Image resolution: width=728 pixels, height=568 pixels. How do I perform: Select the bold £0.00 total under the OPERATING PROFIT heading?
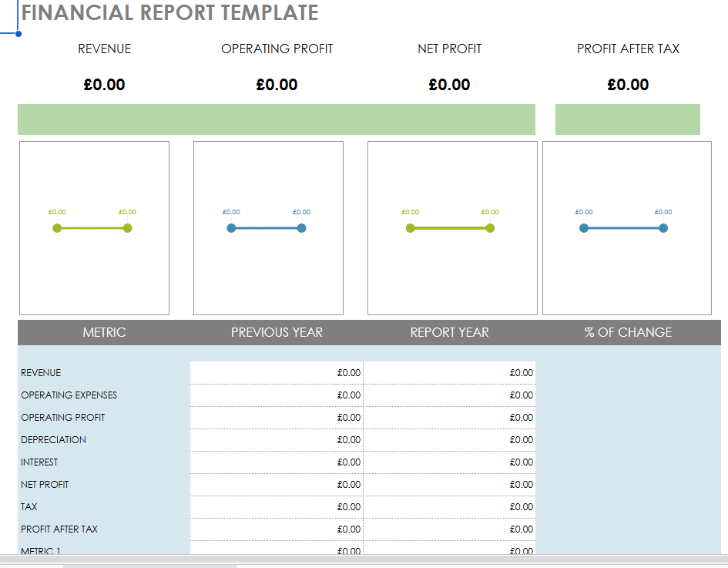click(x=277, y=85)
